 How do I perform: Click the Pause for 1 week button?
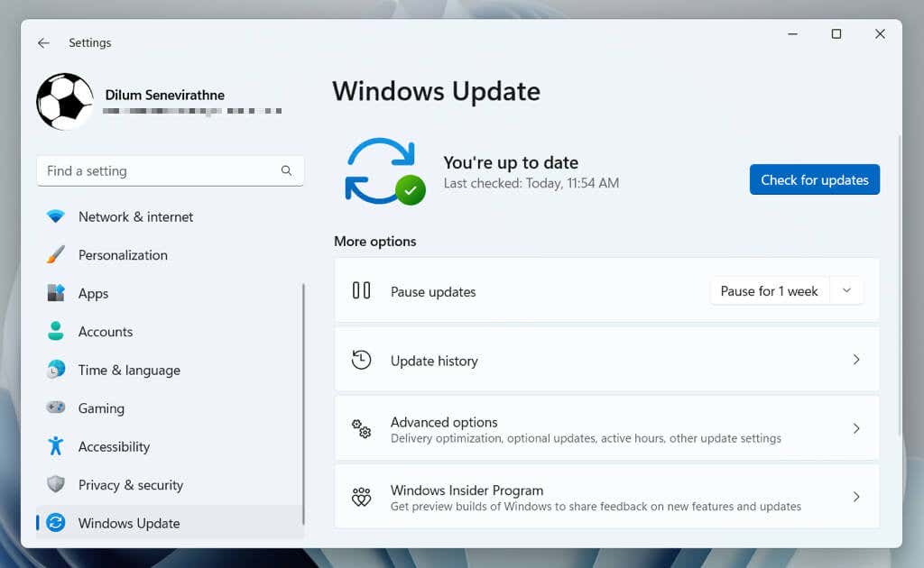[769, 291]
